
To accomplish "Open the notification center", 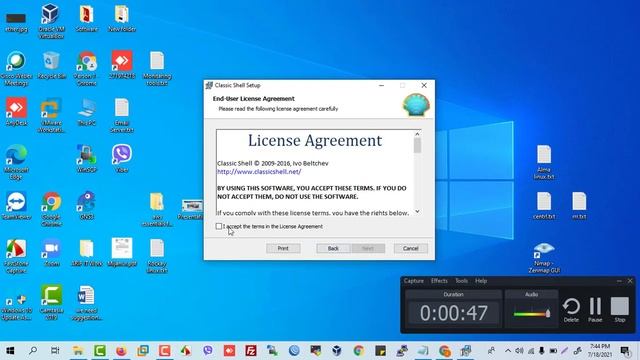I will pyautogui.click(x=625, y=350).
